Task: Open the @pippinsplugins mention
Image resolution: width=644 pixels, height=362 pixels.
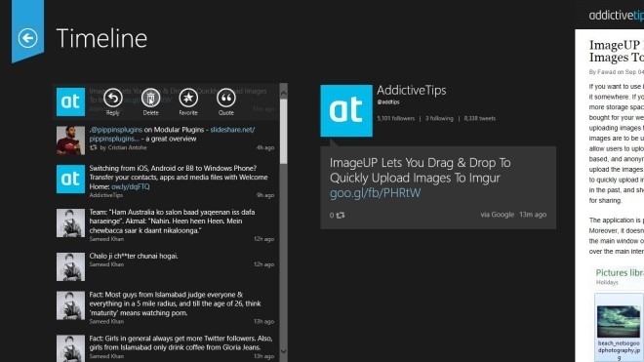Action: pos(116,130)
